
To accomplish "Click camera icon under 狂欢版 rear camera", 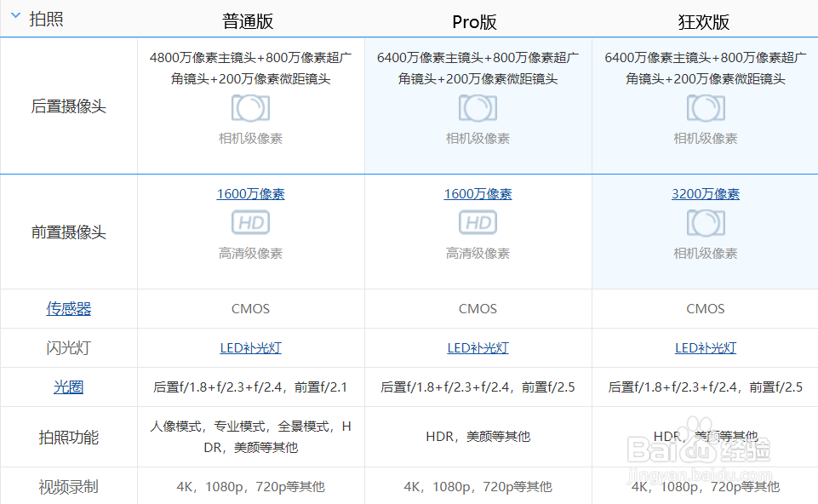I will pyautogui.click(x=706, y=108).
